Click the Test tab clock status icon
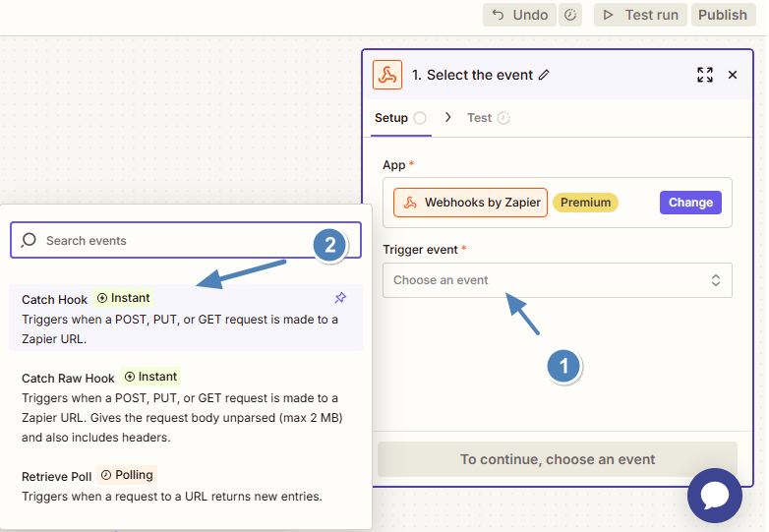The height and width of the screenshot is (532, 769). (503, 118)
